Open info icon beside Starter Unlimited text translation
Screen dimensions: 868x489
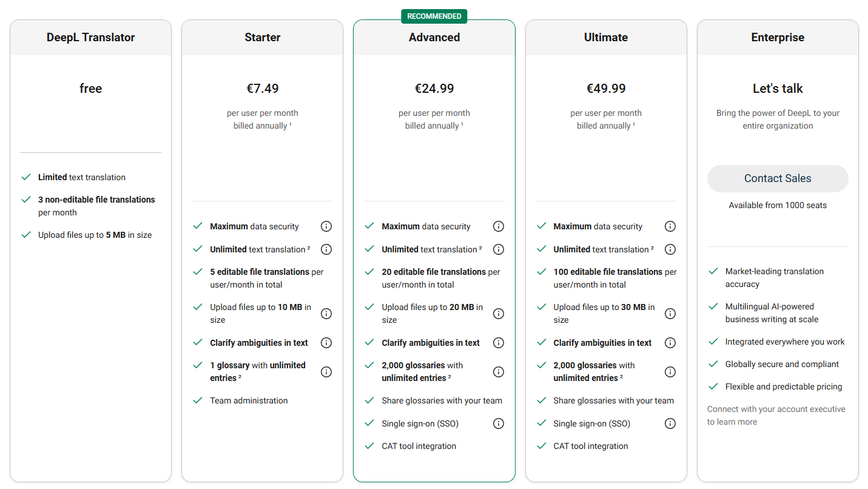(x=326, y=249)
